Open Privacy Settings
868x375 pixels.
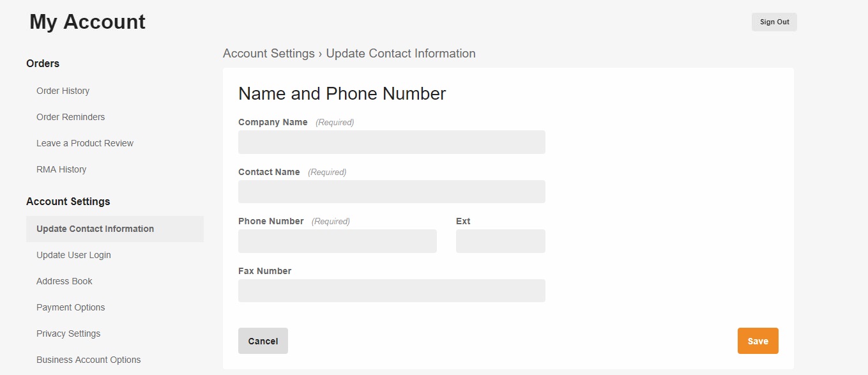pyautogui.click(x=68, y=333)
